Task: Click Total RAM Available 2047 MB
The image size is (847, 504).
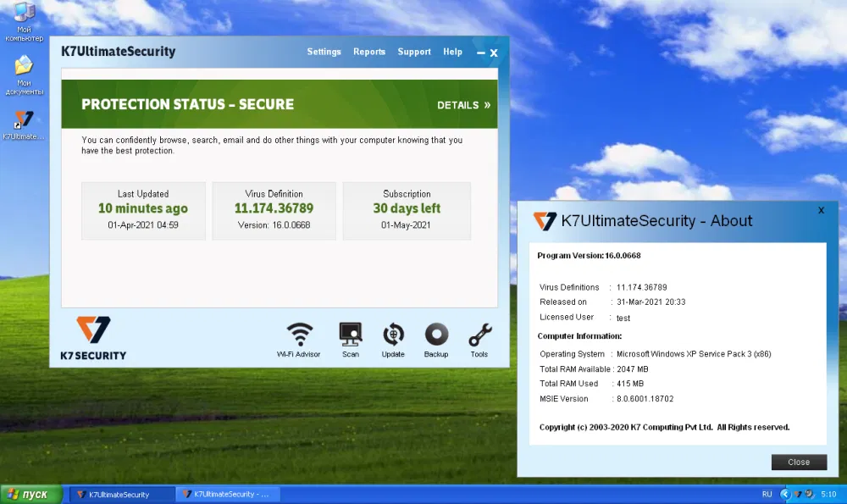Action: pyautogui.click(x=594, y=369)
